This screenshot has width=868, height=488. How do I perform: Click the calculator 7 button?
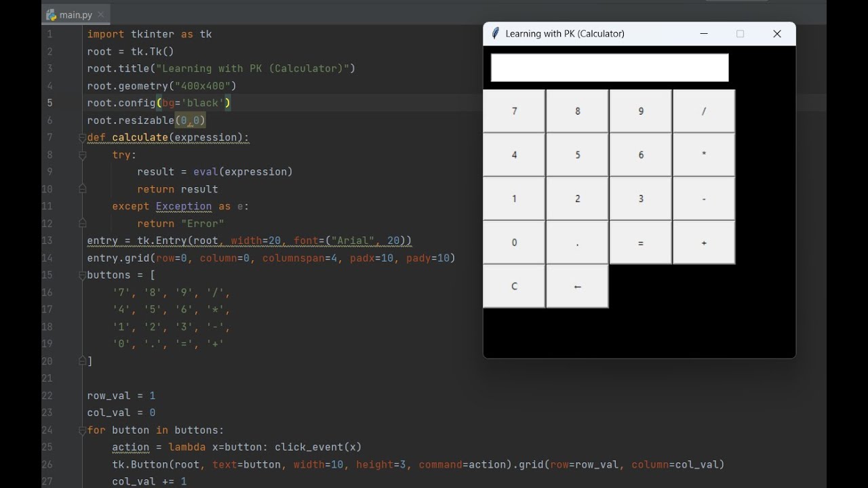514,111
